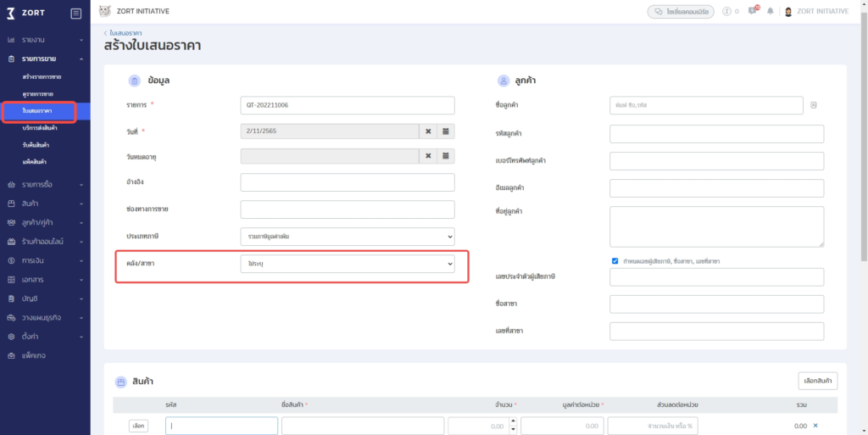This screenshot has width=868, height=435.
Task: Remove product row with the blue X
Action: click(815, 426)
